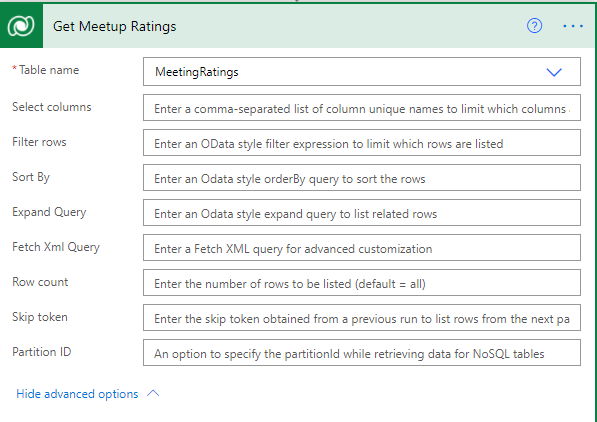Viewport: 597px width, 422px height.
Task: Click the Filter rows label
Action: tap(39, 142)
